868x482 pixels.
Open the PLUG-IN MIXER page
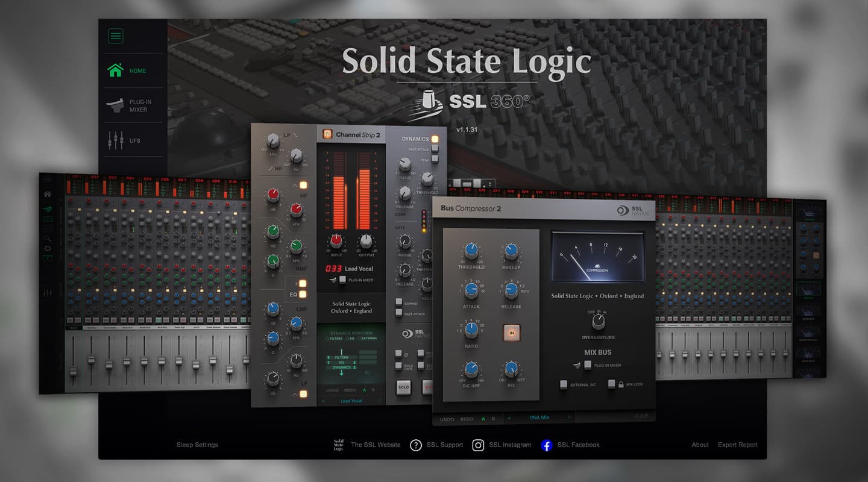click(x=129, y=105)
